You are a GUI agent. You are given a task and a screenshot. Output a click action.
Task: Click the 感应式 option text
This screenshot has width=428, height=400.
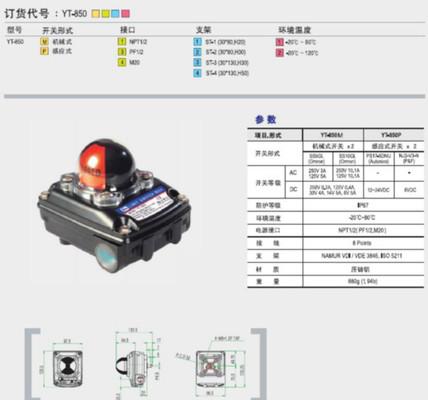tap(62, 51)
